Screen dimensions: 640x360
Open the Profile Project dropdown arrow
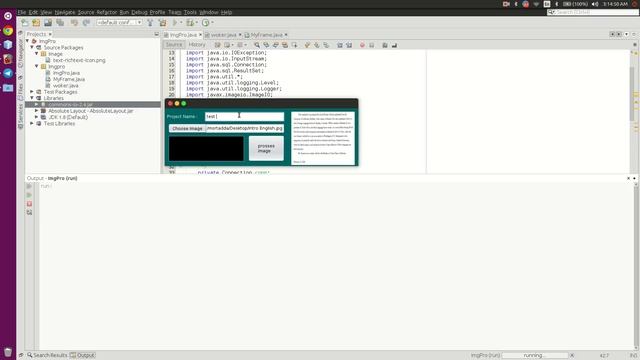click(212, 23)
